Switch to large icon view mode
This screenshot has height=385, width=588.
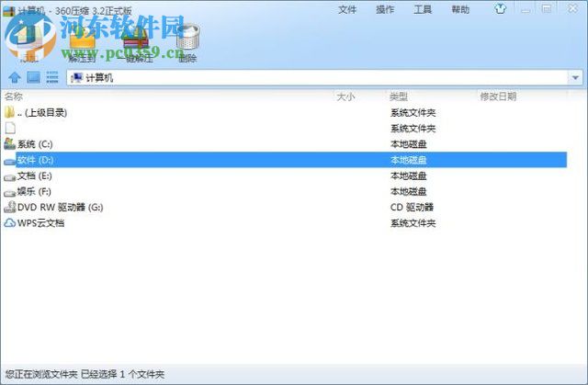(33, 77)
